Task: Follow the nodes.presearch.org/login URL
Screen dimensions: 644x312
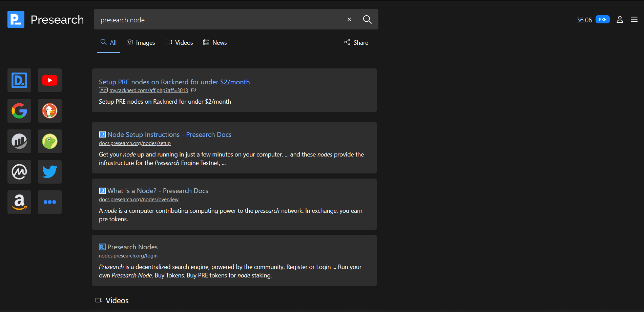Action: tap(128, 256)
